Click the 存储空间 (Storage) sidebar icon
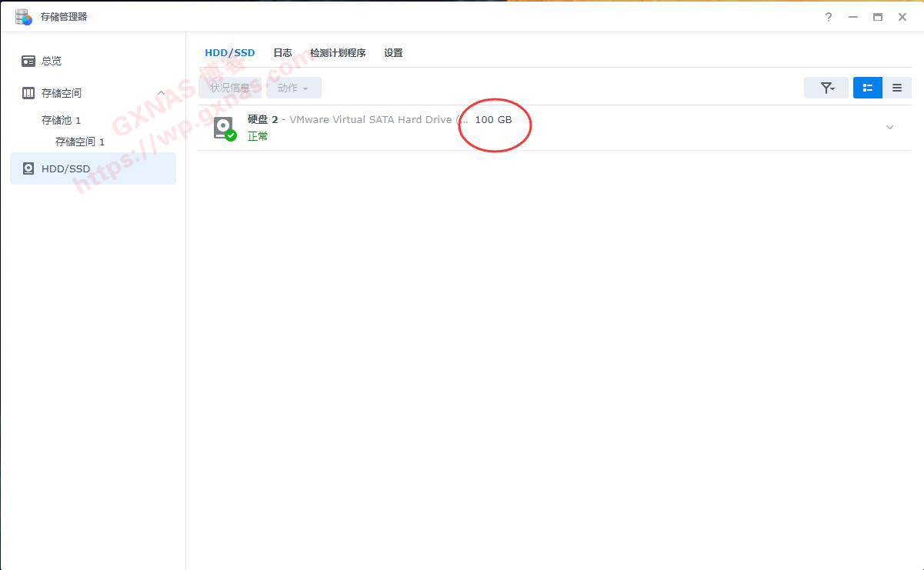The width and height of the screenshot is (924, 570). 28,92
